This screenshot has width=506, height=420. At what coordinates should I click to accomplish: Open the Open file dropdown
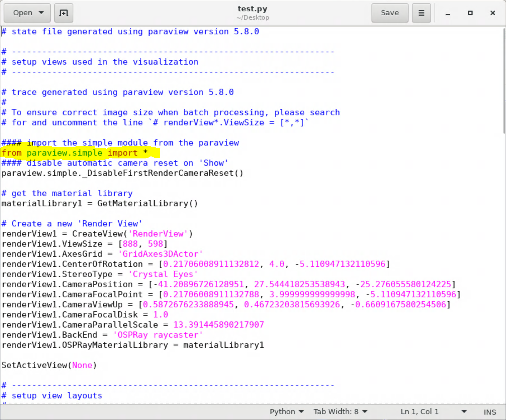pos(27,13)
